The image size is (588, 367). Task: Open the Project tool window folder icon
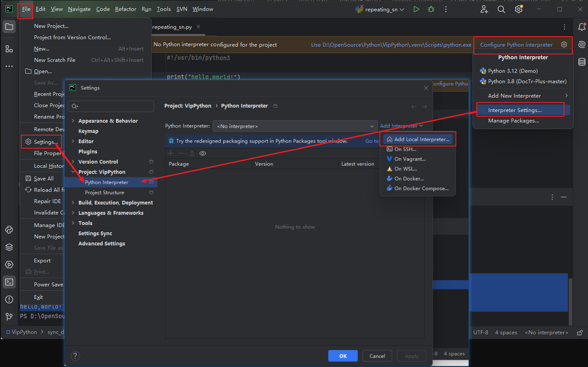point(9,27)
